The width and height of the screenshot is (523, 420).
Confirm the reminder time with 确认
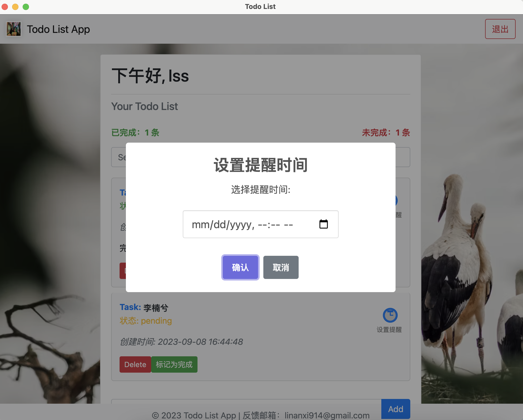click(x=240, y=267)
